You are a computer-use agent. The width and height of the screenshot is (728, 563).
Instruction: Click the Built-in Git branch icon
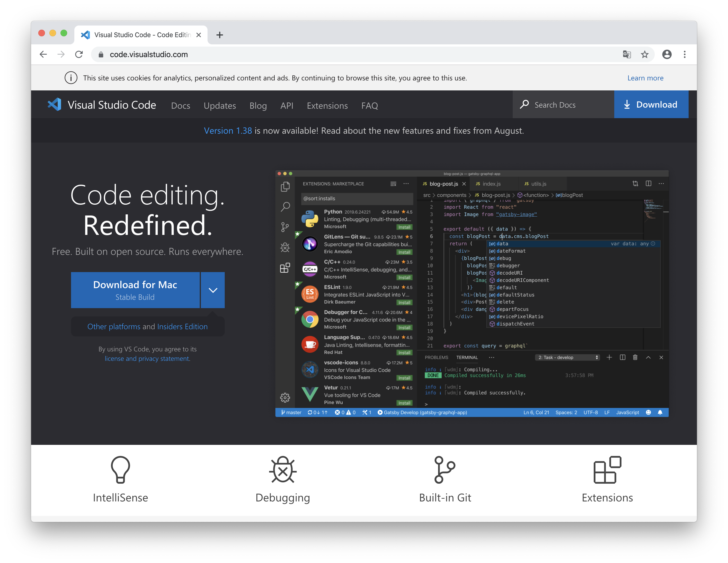point(445,469)
